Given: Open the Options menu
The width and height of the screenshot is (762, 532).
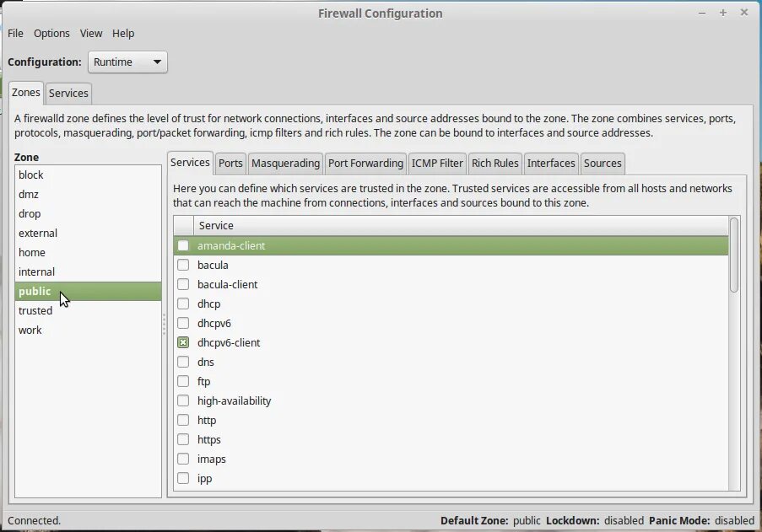Looking at the screenshot, I should click(x=51, y=33).
